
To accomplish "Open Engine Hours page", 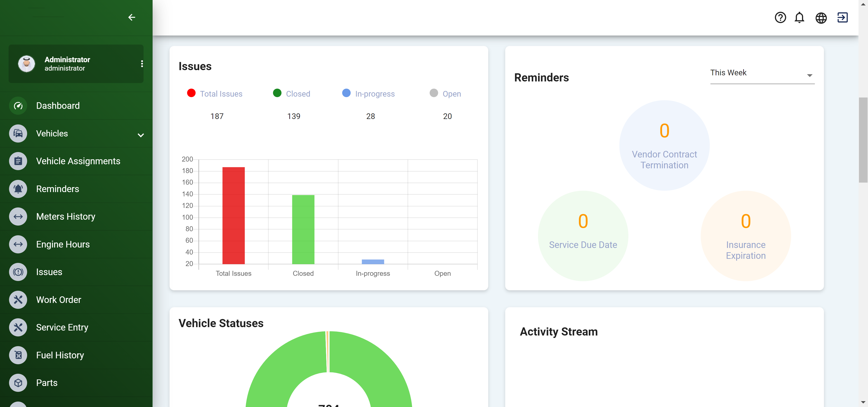I will coord(76,245).
